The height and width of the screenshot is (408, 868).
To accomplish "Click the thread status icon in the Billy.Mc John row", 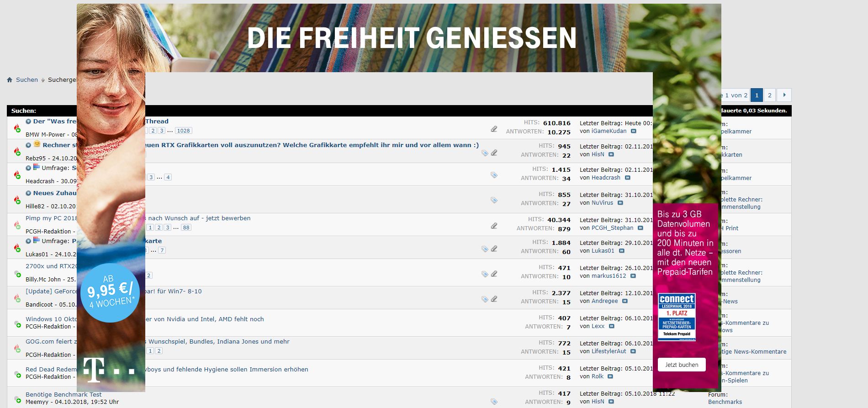I will (x=17, y=274).
